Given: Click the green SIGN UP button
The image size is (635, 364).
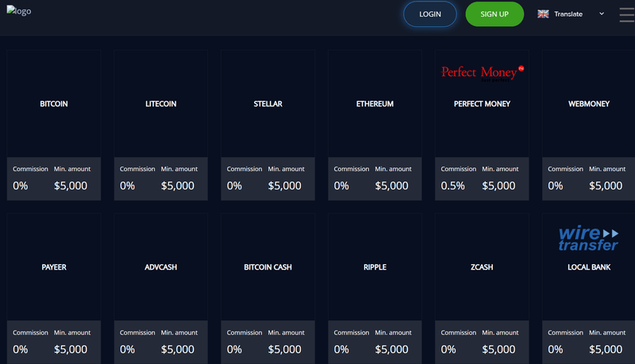Looking at the screenshot, I should click(495, 14).
